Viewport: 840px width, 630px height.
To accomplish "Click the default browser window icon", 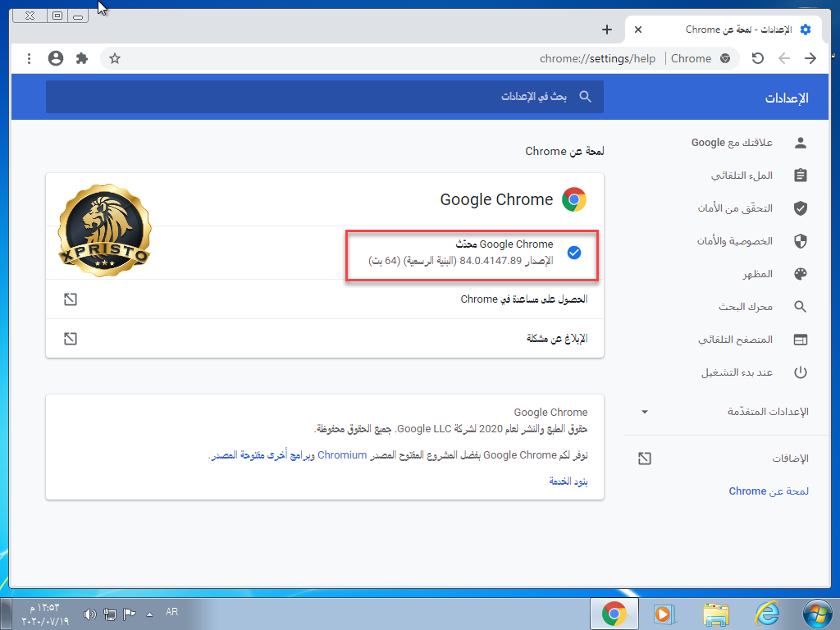I will pos(801,340).
